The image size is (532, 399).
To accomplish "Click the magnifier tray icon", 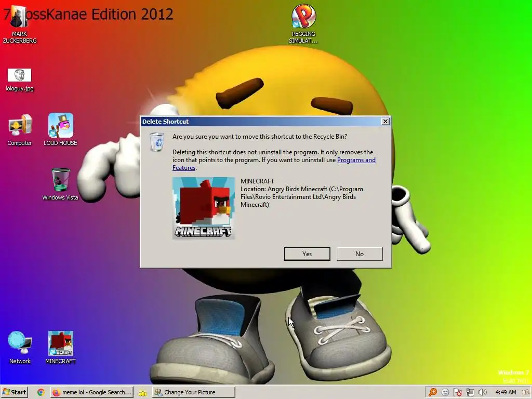I will point(433,392).
